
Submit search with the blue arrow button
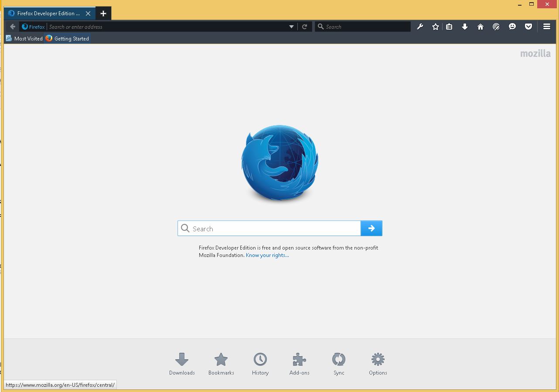click(x=372, y=228)
